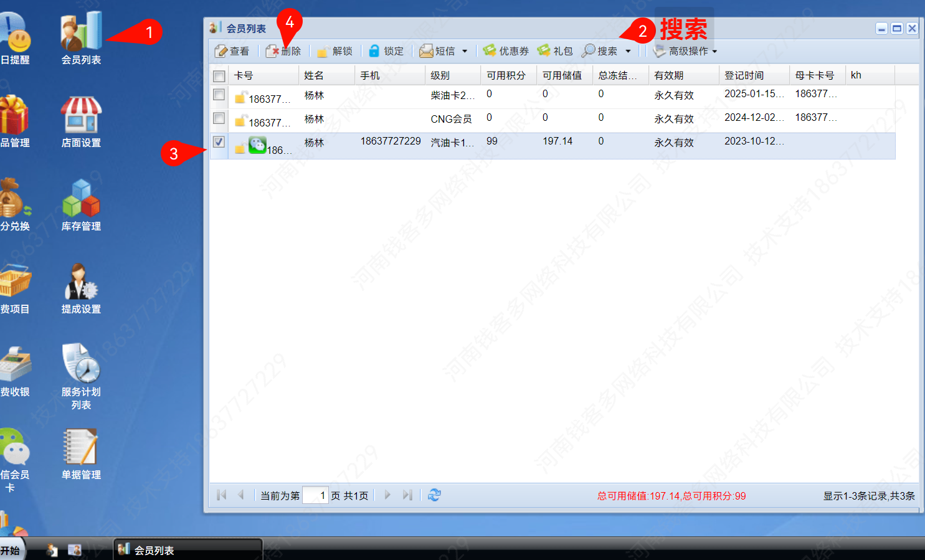Click the 锁定 lock button

point(386,51)
